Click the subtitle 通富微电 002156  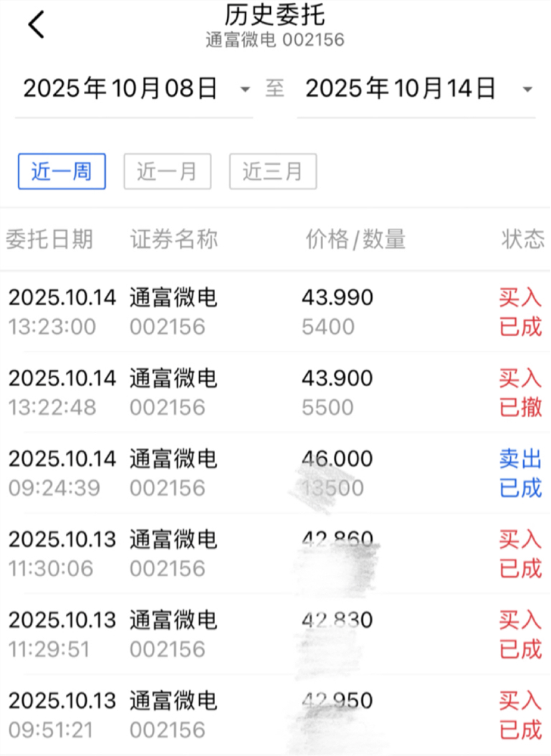click(x=274, y=40)
